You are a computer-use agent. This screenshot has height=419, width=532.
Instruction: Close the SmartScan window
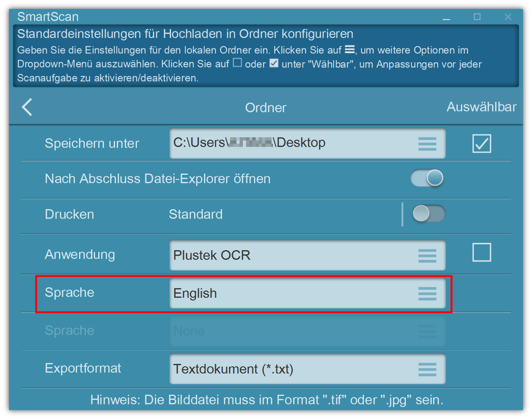pos(508,17)
